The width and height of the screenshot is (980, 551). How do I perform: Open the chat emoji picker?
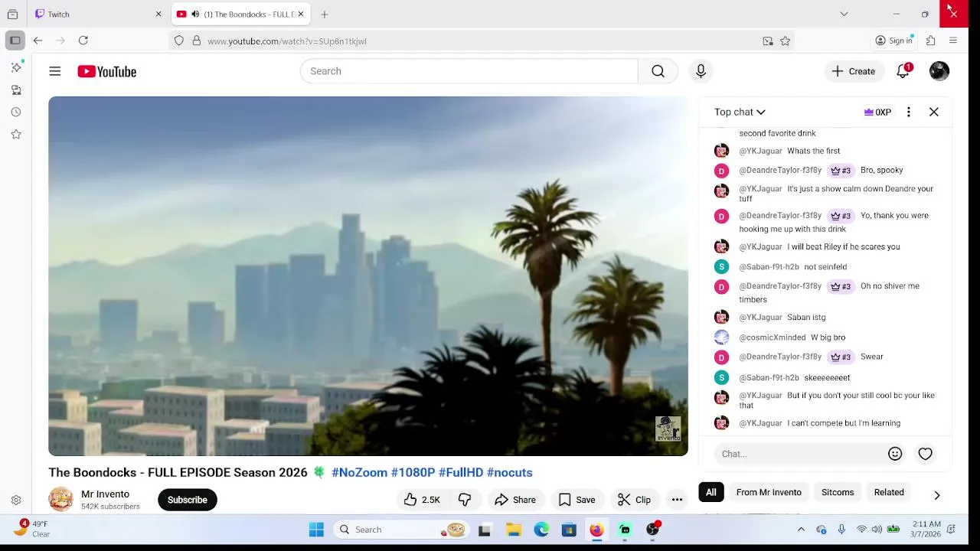coord(895,454)
